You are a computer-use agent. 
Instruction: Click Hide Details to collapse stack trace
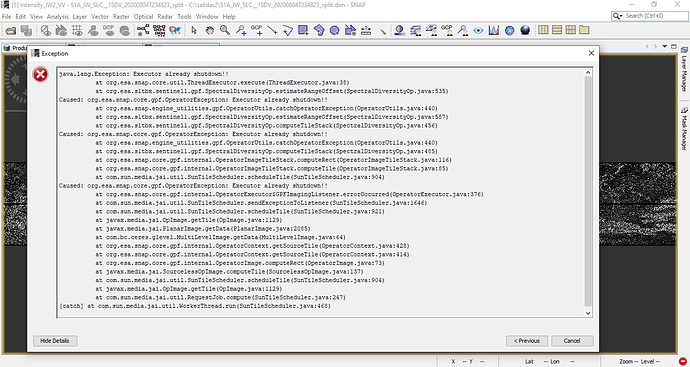tap(55, 341)
